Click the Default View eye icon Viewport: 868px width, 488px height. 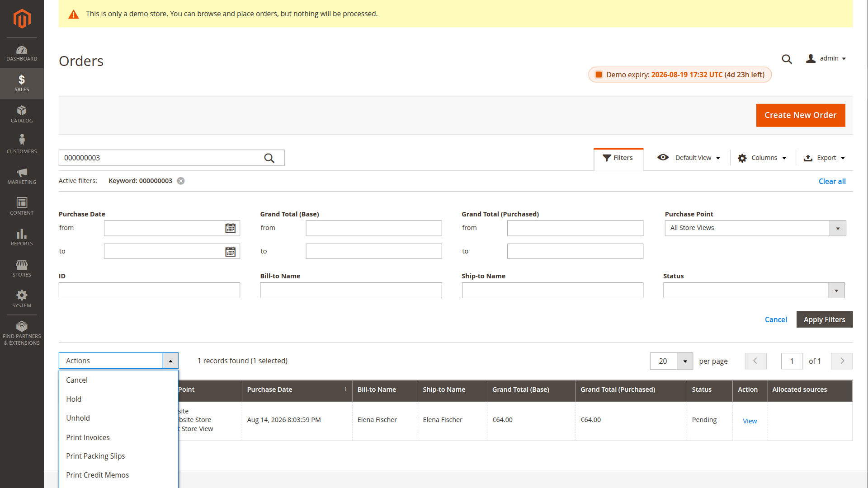pos(663,157)
